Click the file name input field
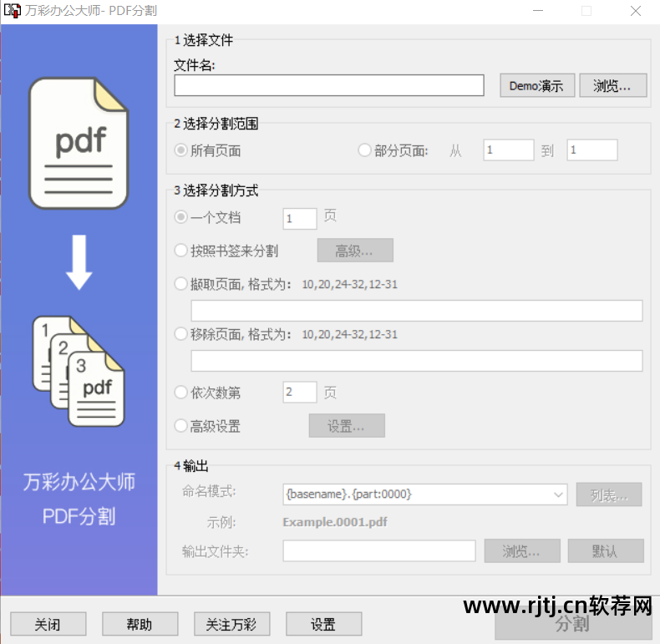The width and height of the screenshot is (660, 644). tap(328, 85)
